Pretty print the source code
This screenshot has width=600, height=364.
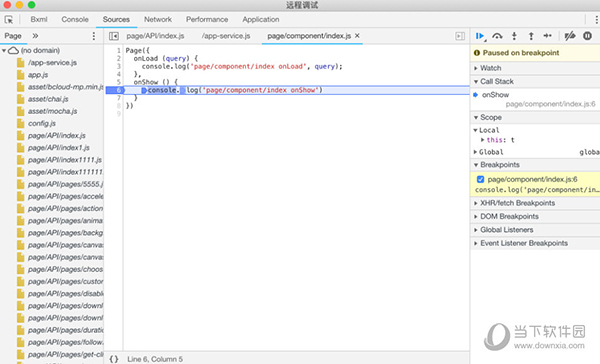pyautogui.click(x=114, y=359)
